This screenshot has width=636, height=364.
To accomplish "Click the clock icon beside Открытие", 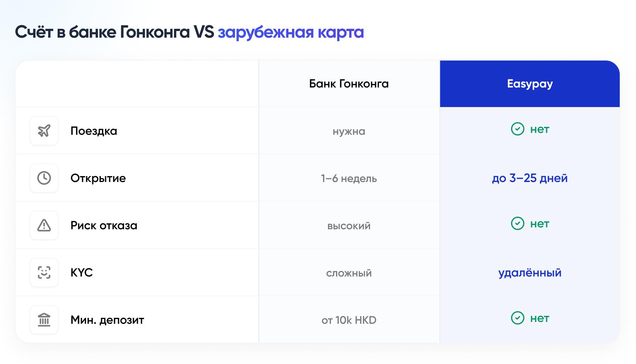I will pyautogui.click(x=44, y=178).
